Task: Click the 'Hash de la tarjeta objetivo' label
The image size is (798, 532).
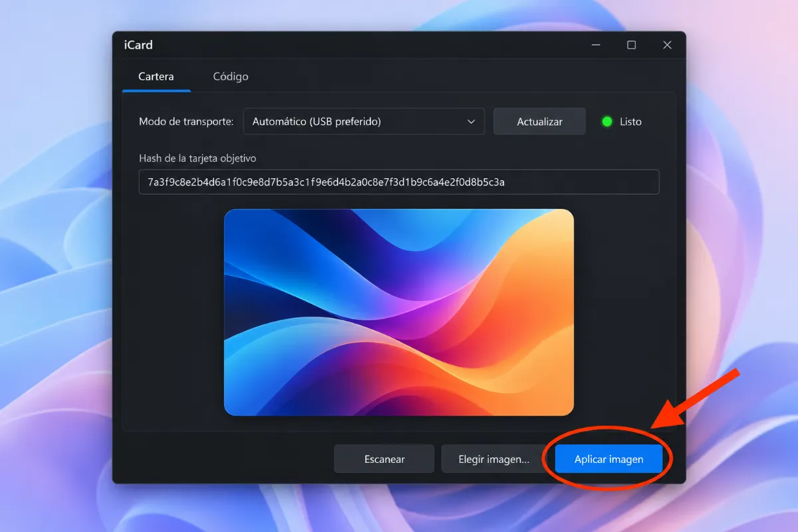Action: pos(198,158)
